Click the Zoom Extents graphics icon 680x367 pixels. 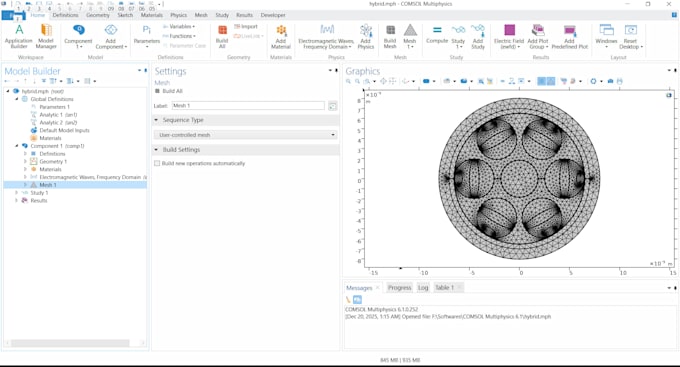point(383,81)
